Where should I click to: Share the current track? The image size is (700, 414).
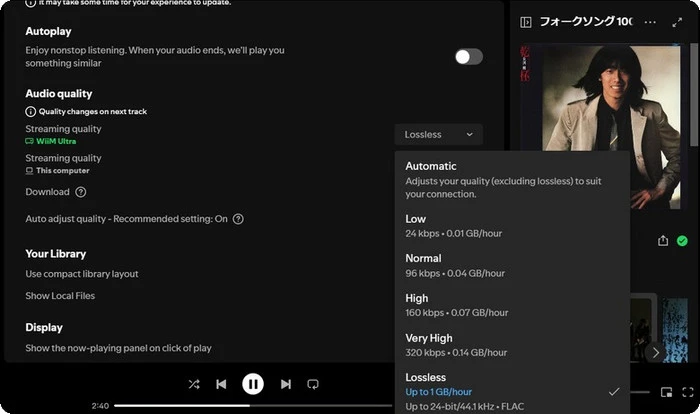tap(663, 241)
